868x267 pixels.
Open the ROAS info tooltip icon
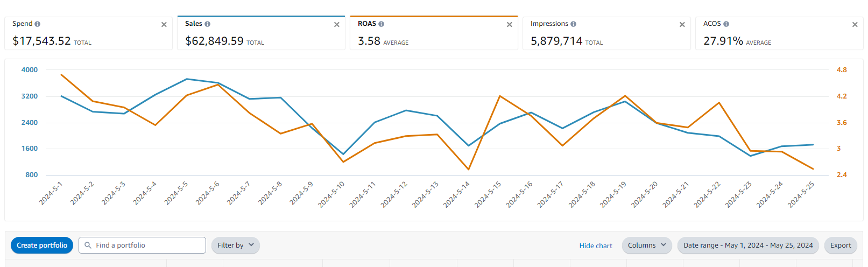point(381,24)
